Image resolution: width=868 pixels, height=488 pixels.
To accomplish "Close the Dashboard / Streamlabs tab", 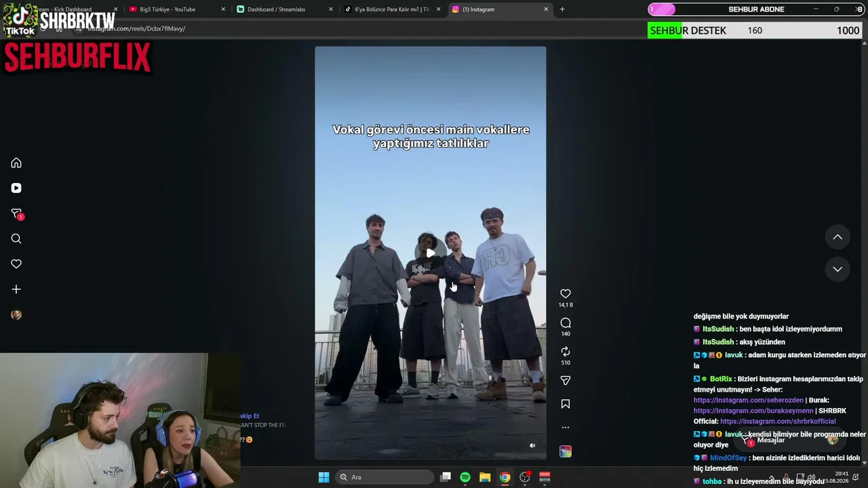I will (331, 9).
